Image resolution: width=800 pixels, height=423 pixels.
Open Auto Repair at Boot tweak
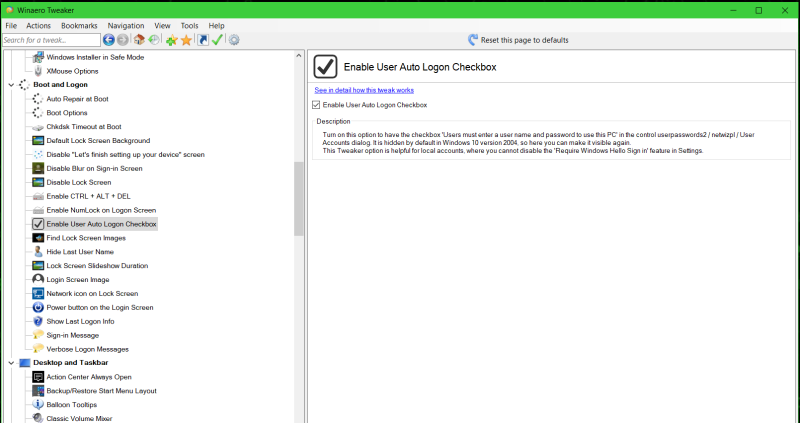(x=77, y=99)
